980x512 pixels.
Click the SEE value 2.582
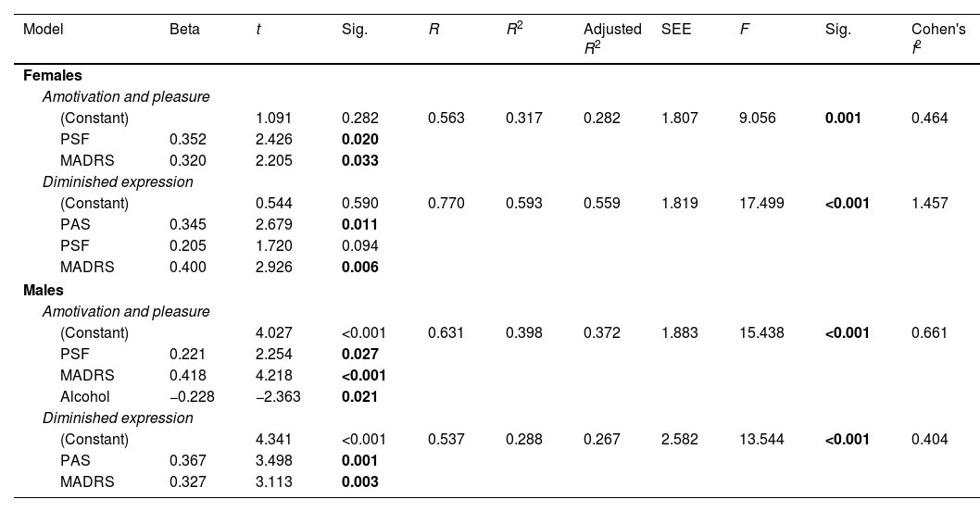680,439
